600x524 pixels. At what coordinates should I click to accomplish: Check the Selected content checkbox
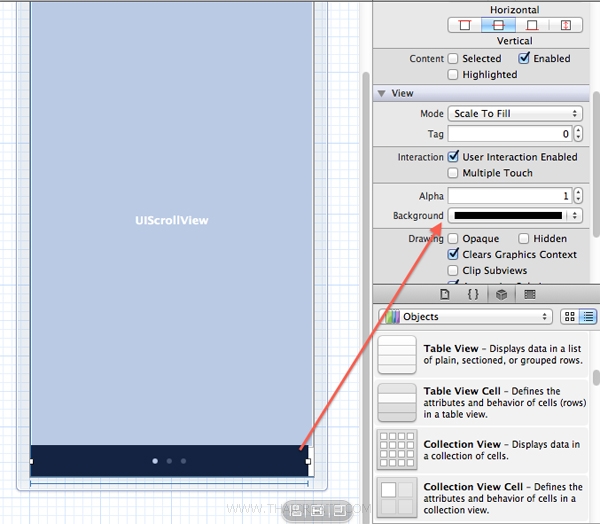point(453,59)
